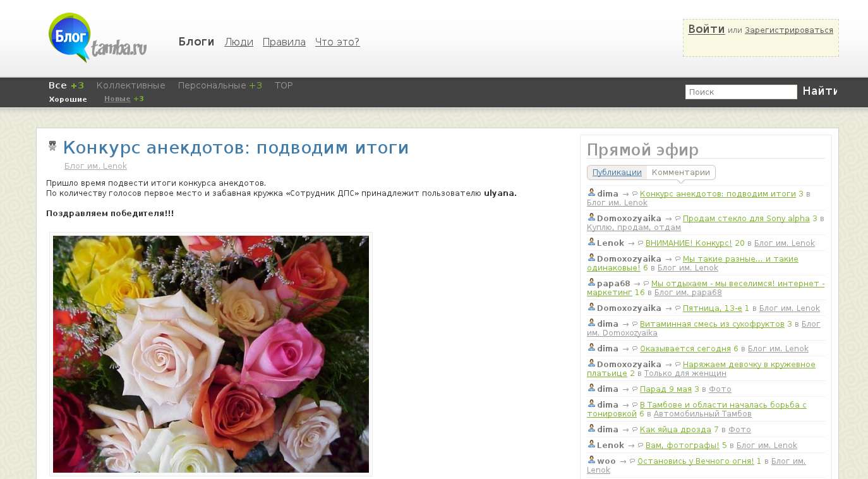Click 'Поздравляем победителя!!!' text
The height and width of the screenshot is (479, 868).
pos(110,214)
